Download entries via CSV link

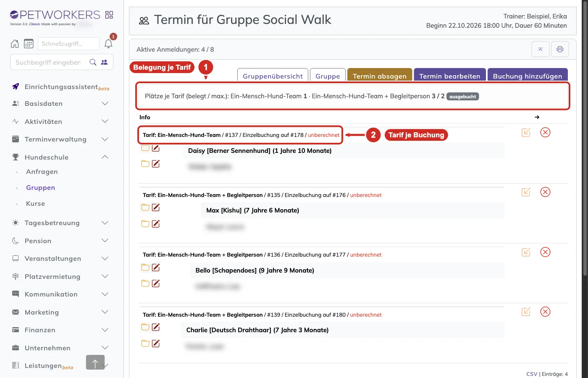pyautogui.click(x=532, y=374)
